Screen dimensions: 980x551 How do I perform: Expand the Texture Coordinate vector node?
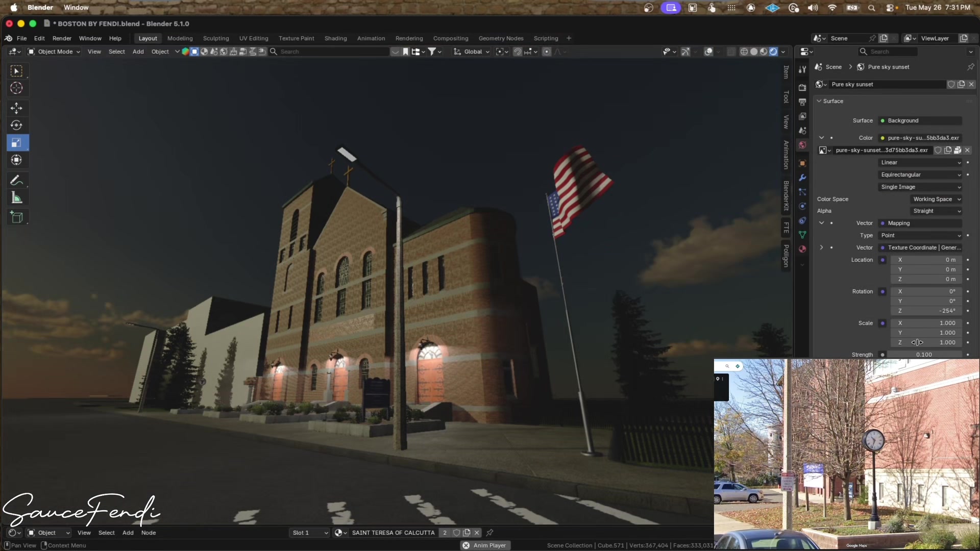[821, 247]
